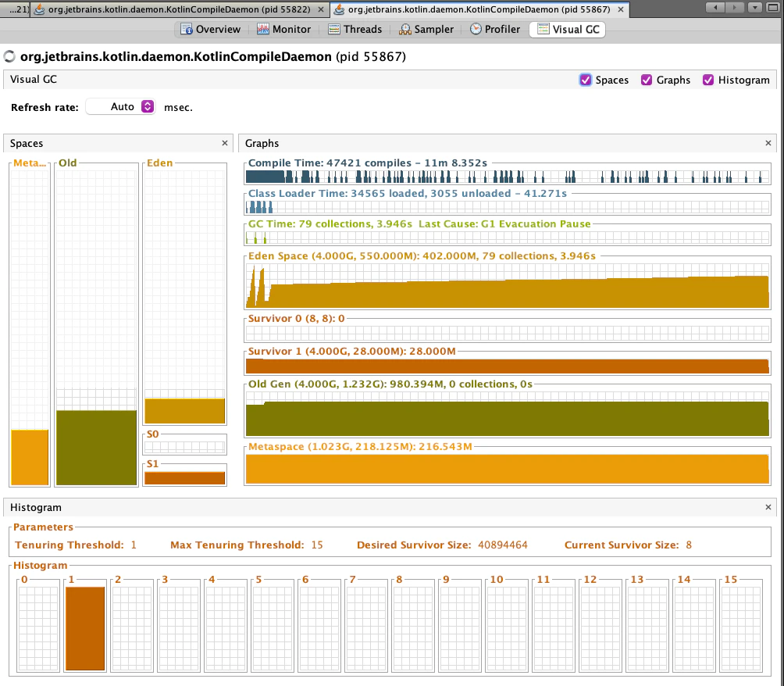Viewport: 784px width, 686px height.
Task: Open the Monitor tab
Action: coord(283,30)
